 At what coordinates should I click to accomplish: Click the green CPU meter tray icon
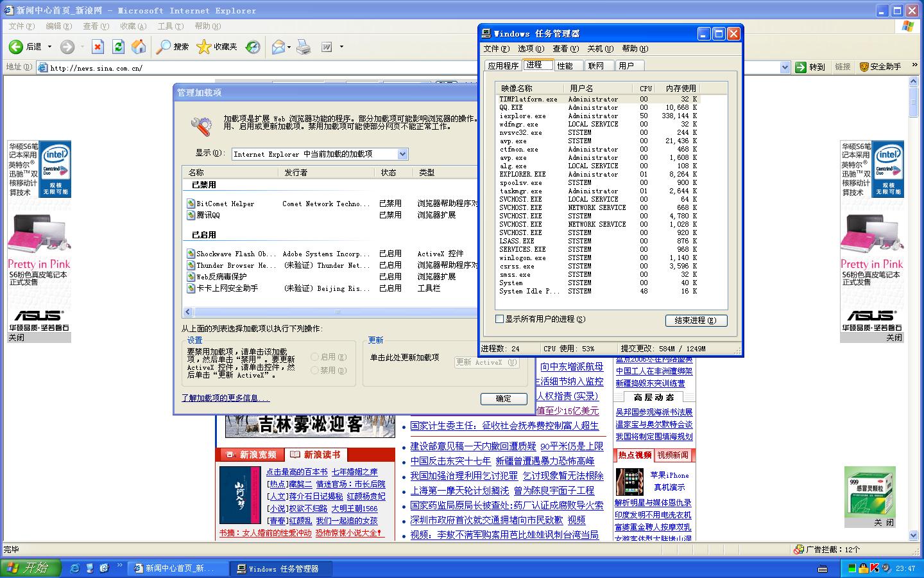(x=852, y=568)
